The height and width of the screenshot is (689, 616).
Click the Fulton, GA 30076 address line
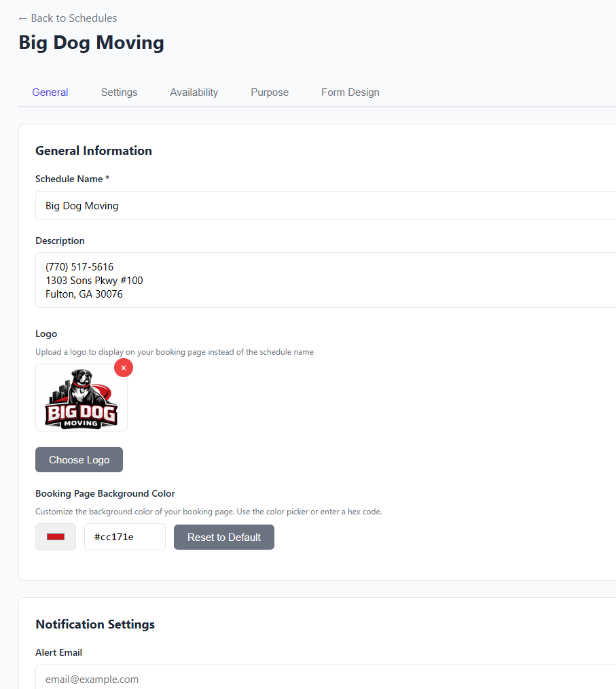pyautogui.click(x=82, y=294)
